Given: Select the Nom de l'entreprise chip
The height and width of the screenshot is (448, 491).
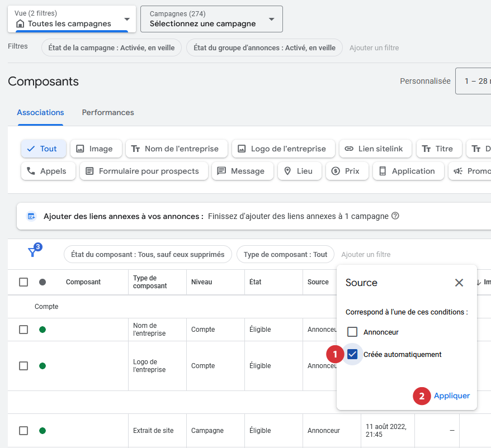Looking at the screenshot, I should (x=177, y=149).
